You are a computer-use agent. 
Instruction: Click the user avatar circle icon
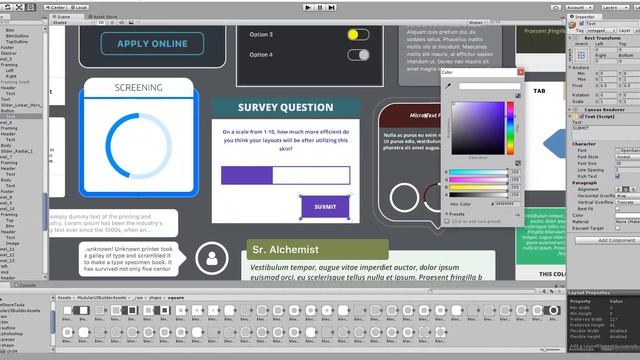[212, 258]
